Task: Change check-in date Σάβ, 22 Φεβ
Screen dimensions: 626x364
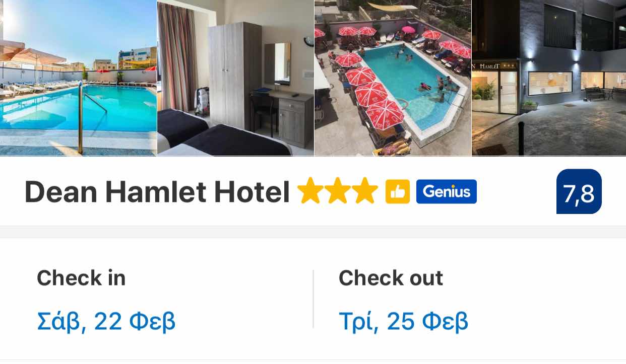Action: click(x=106, y=321)
